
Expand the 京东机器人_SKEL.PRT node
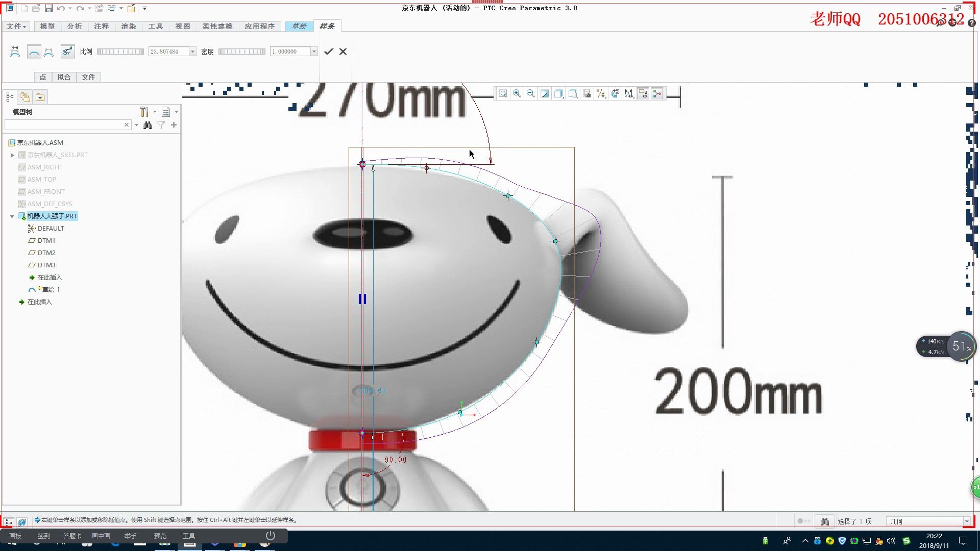pos(11,154)
